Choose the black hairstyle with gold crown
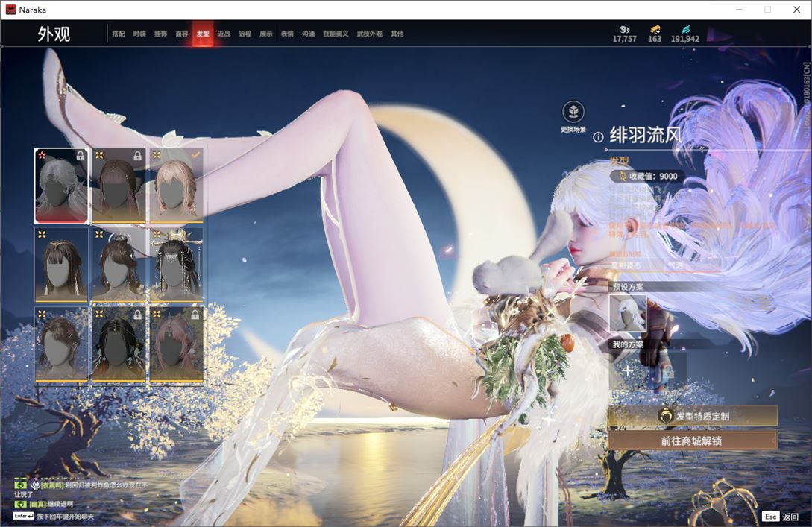812x527 pixels. pos(176,265)
